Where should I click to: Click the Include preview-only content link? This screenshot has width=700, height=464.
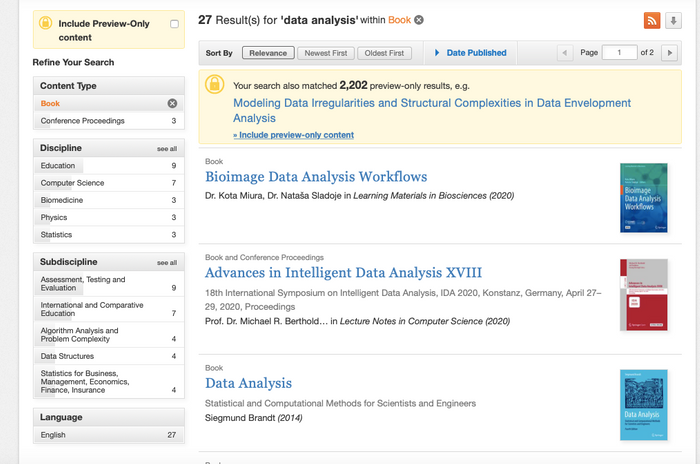pyautogui.click(x=293, y=135)
